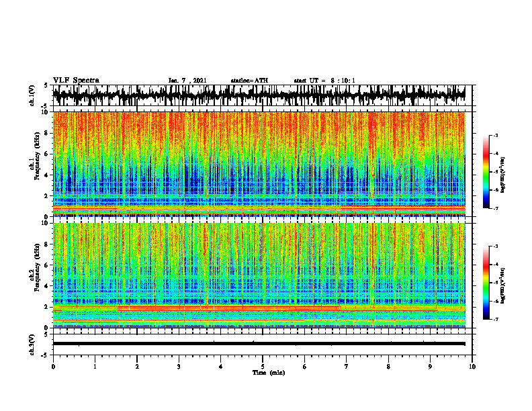Click the "8" minute tick label
This screenshot has width=532, height=411.
coord(388,367)
